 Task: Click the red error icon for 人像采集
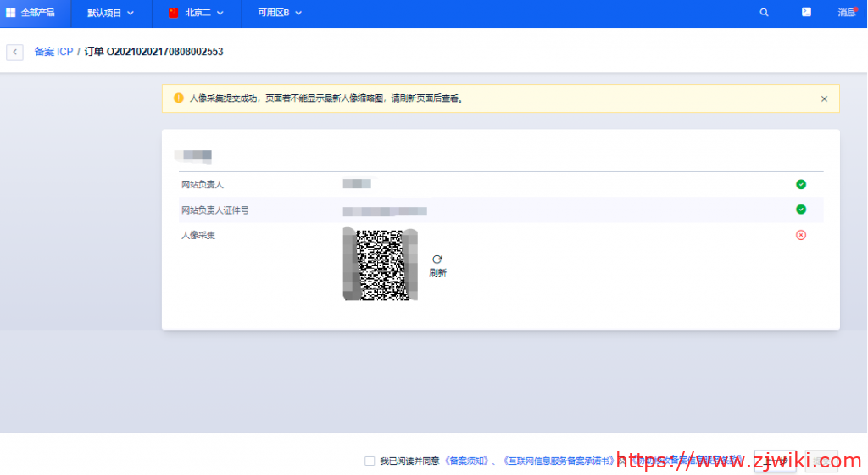point(801,235)
